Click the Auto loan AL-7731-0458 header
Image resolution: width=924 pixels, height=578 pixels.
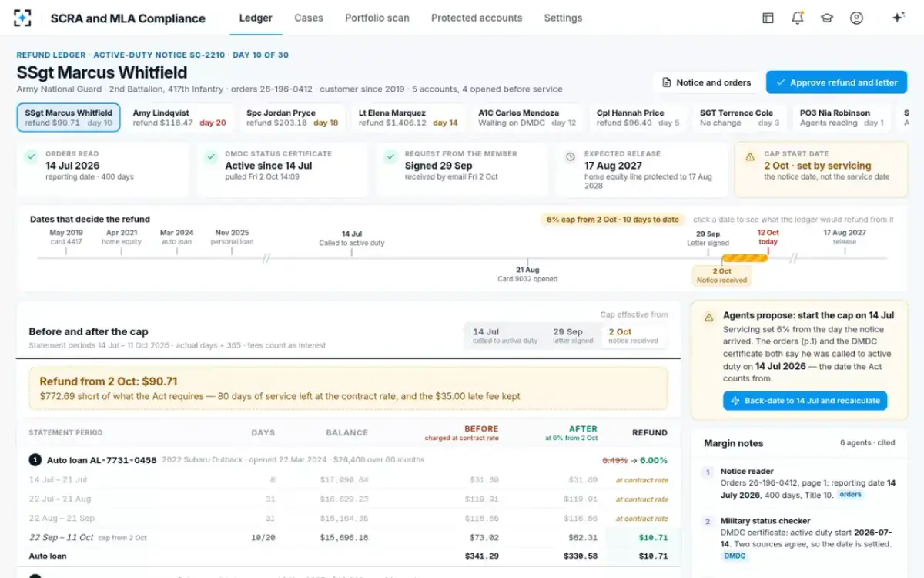tap(102, 460)
